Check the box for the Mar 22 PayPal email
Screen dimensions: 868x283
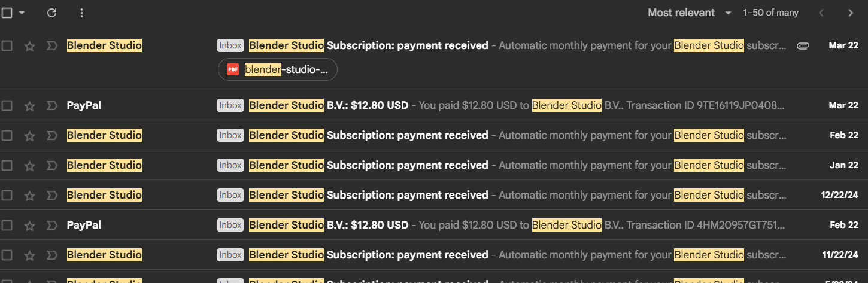click(x=7, y=106)
